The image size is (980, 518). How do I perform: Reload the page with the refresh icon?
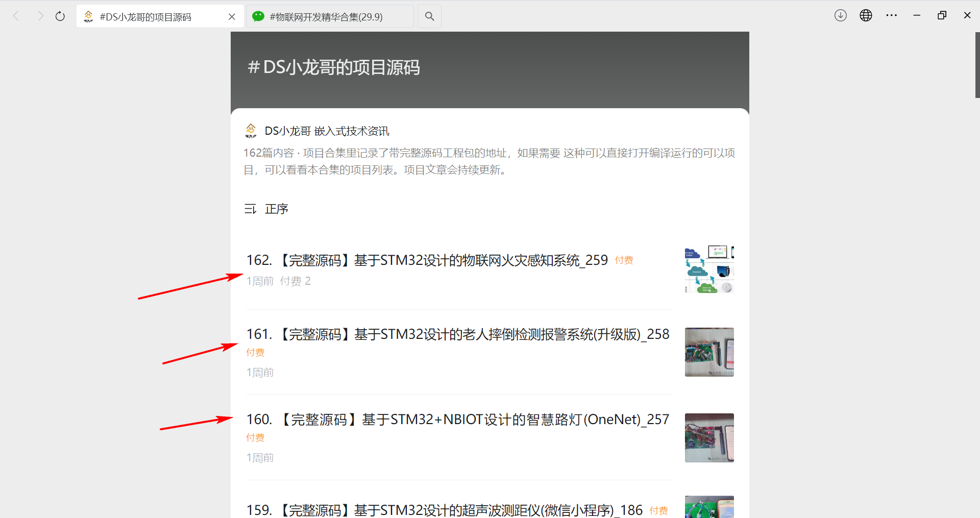tap(60, 16)
